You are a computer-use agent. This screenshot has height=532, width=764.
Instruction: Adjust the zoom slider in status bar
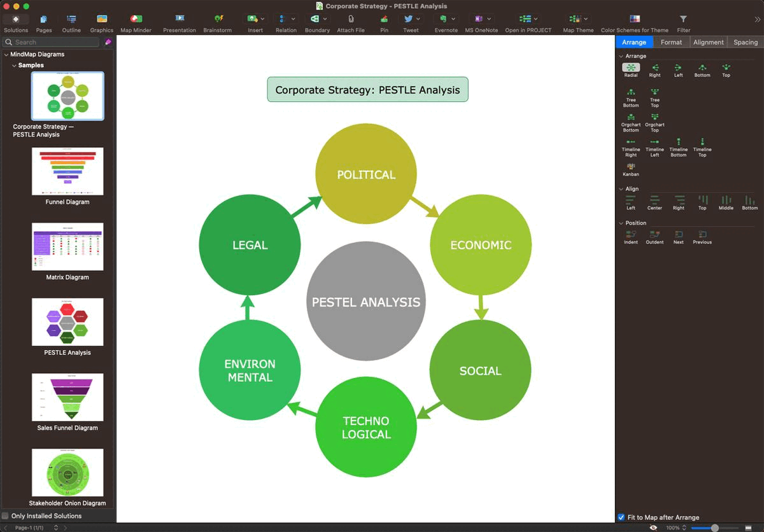(714, 528)
